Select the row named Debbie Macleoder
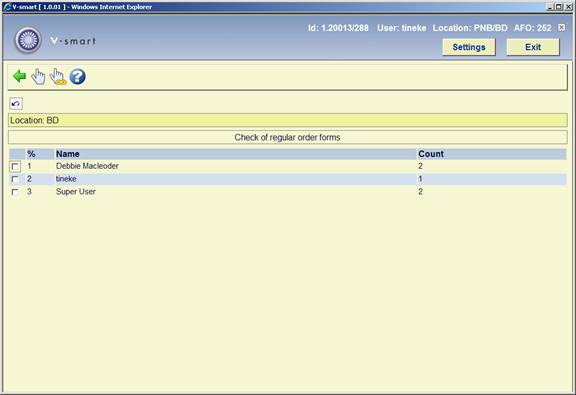Image resolution: width=576 pixels, height=395 pixels. point(287,166)
